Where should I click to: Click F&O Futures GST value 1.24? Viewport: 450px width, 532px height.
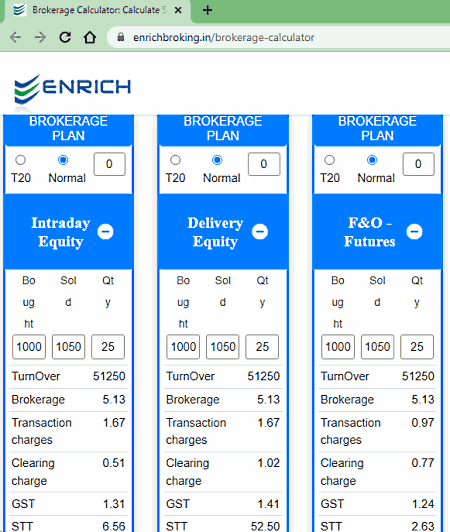click(x=423, y=504)
